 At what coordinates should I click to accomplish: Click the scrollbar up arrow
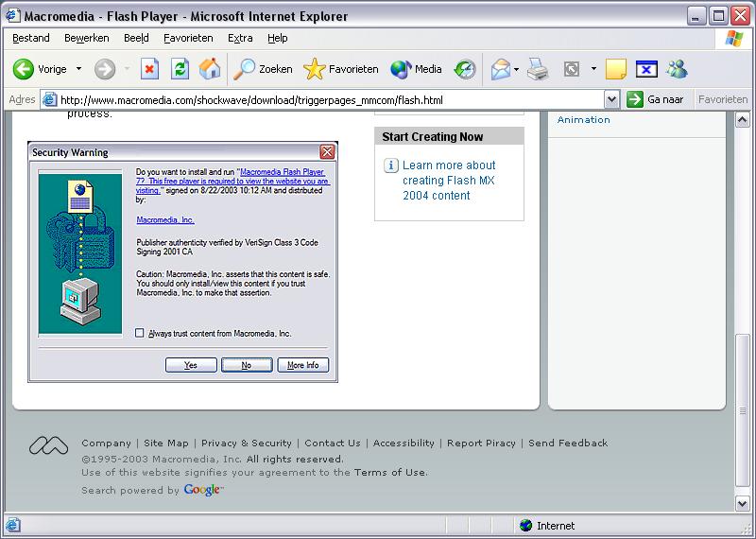click(742, 119)
